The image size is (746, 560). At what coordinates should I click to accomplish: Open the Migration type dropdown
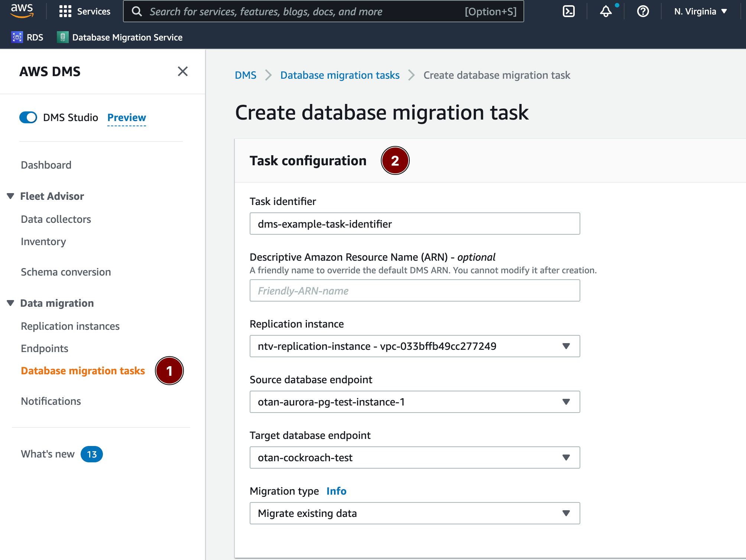click(x=415, y=513)
